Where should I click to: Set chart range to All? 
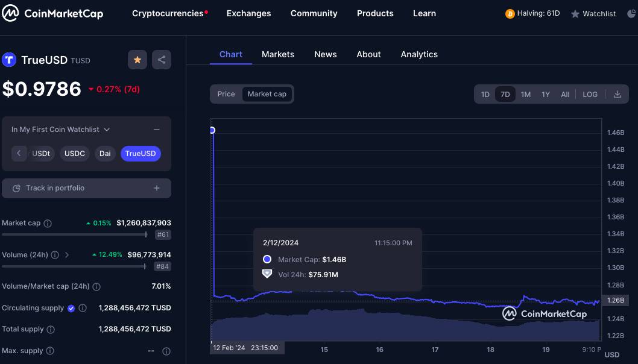pos(565,95)
